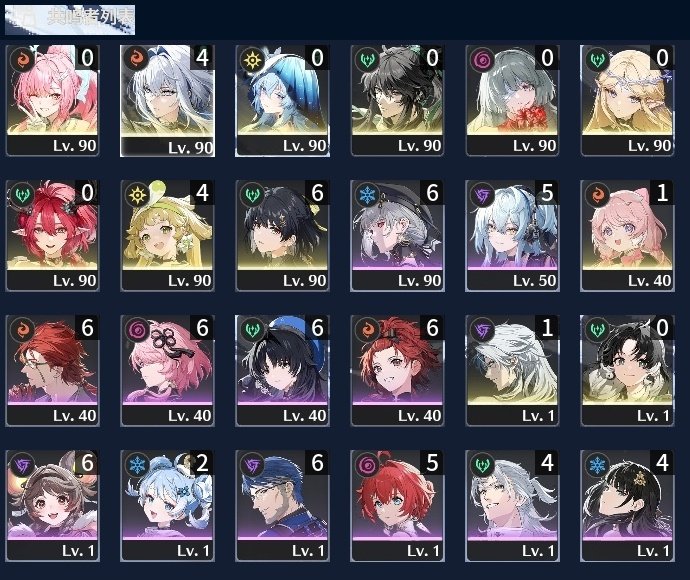Select the red-haired man with glasses card
Viewport: 690px width, 580px height.
pos(52,371)
